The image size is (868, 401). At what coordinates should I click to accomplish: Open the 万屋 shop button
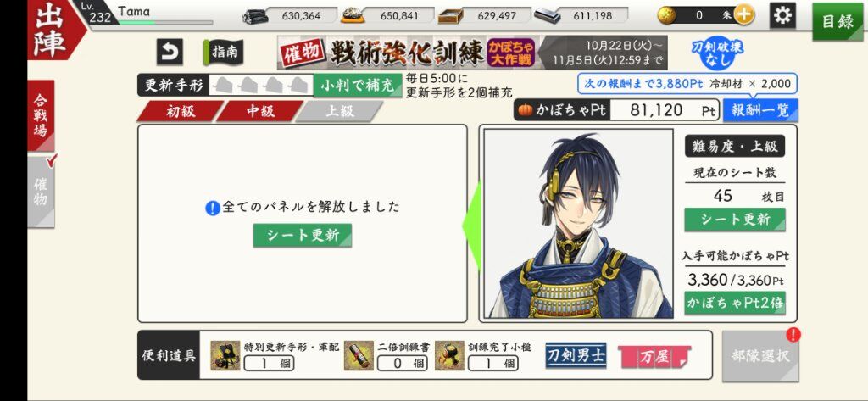654,356
